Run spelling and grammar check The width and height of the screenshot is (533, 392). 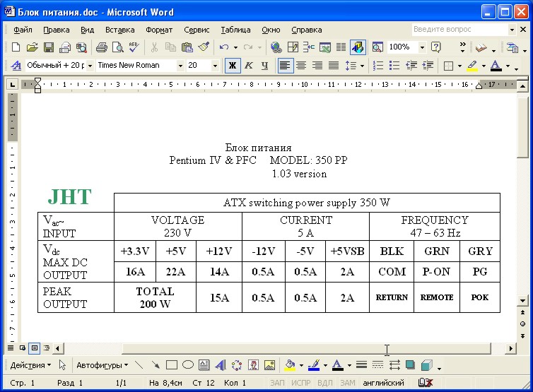[x=134, y=47]
